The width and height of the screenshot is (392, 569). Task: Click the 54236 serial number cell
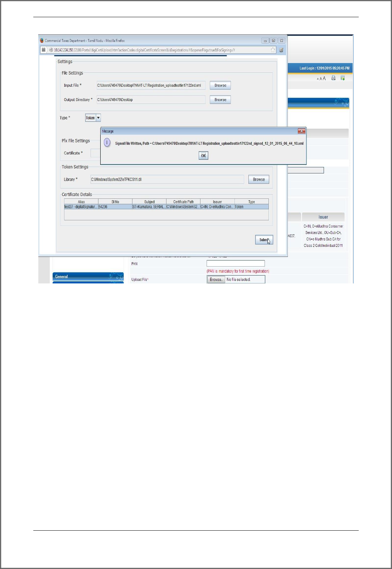[x=115, y=207]
